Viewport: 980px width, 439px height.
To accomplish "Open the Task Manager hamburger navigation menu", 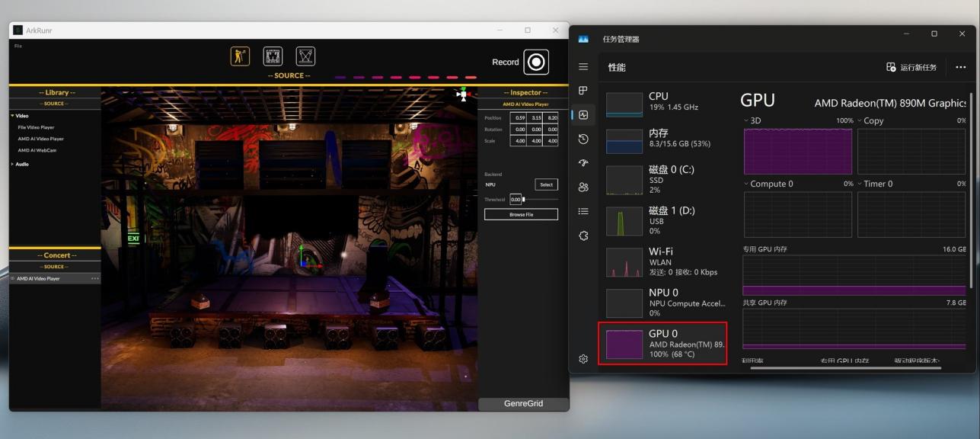I will [x=583, y=67].
